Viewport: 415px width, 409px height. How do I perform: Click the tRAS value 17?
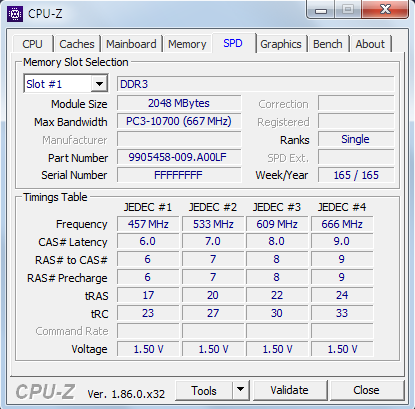point(148,295)
